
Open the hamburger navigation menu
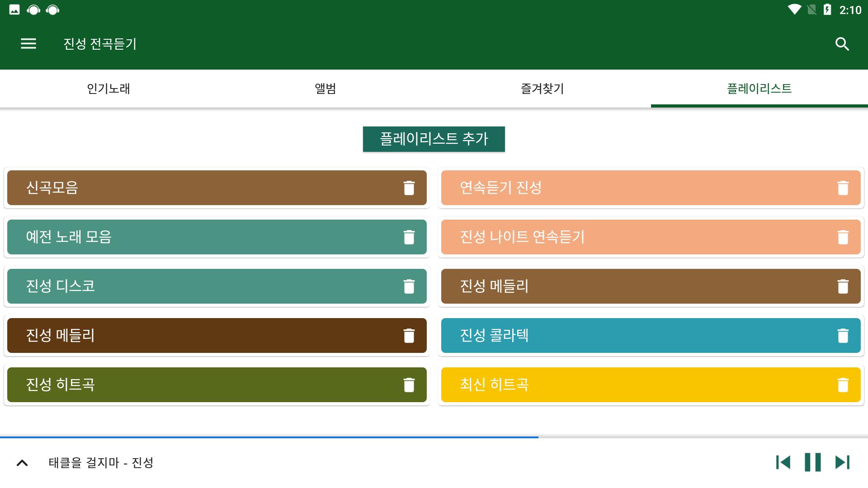click(28, 44)
